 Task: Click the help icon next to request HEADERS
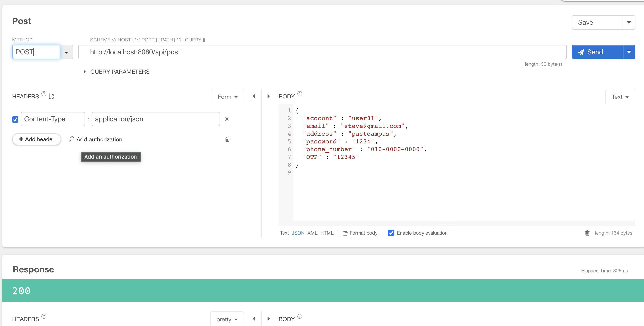tap(44, 94)
